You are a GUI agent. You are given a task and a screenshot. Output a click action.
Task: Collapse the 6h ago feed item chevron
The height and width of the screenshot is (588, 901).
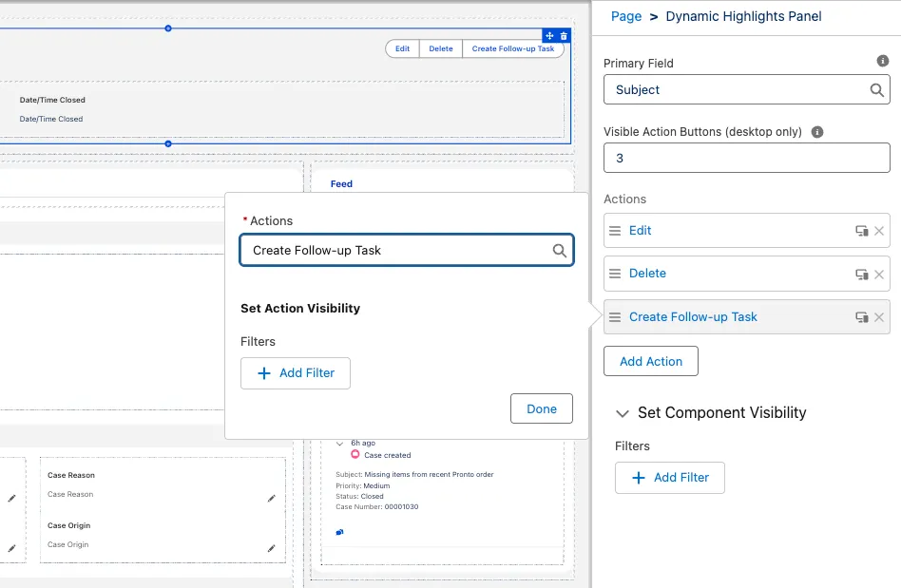[x=340, y=443]
